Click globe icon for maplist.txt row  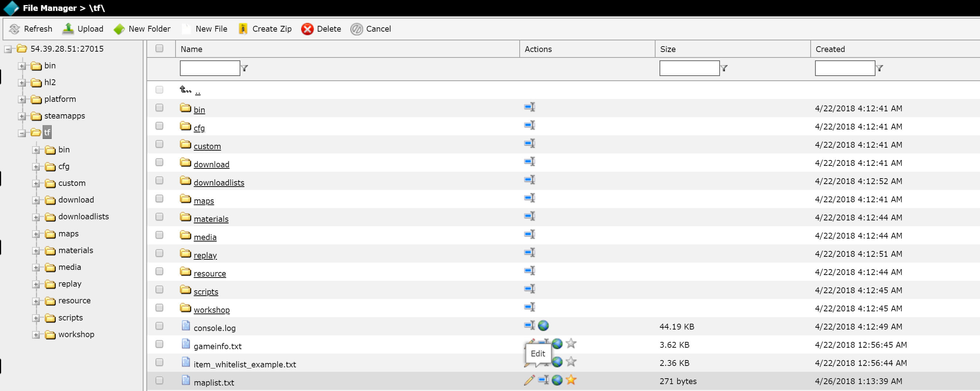(x=557, y=380)
